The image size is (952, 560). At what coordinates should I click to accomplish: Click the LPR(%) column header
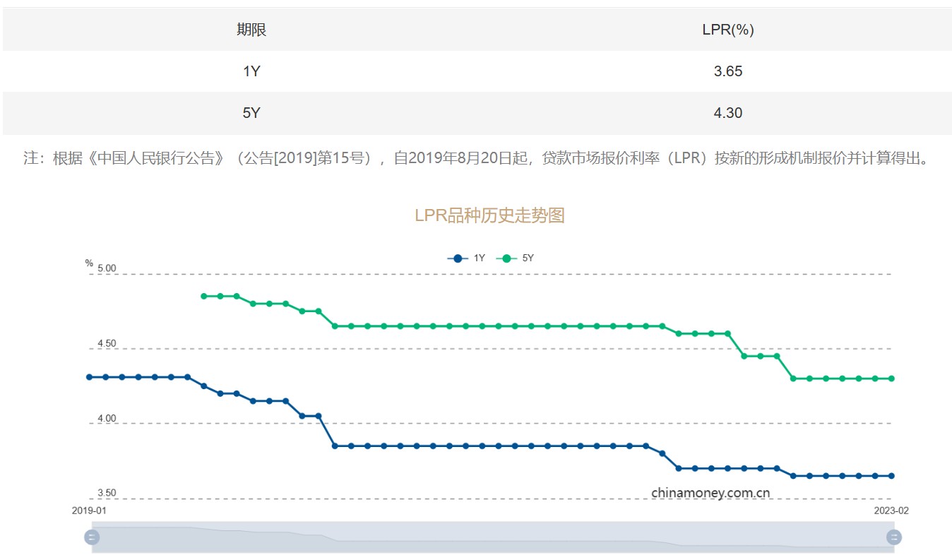pos(728,30)
